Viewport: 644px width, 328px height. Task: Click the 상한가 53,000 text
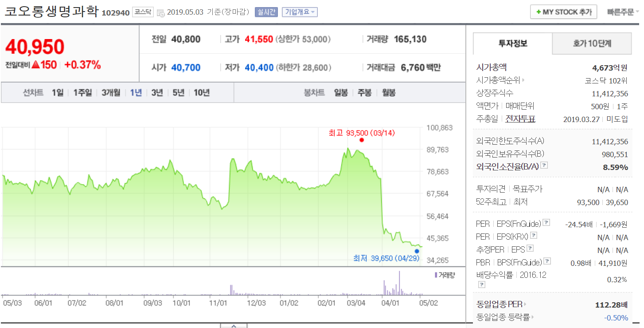tap(303, 39)
